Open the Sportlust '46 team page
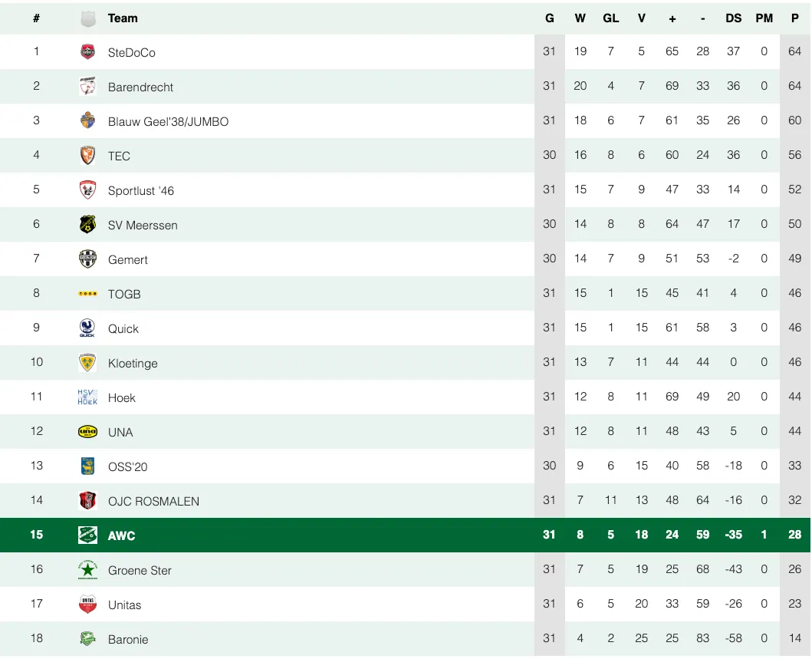 coord(141,190)
